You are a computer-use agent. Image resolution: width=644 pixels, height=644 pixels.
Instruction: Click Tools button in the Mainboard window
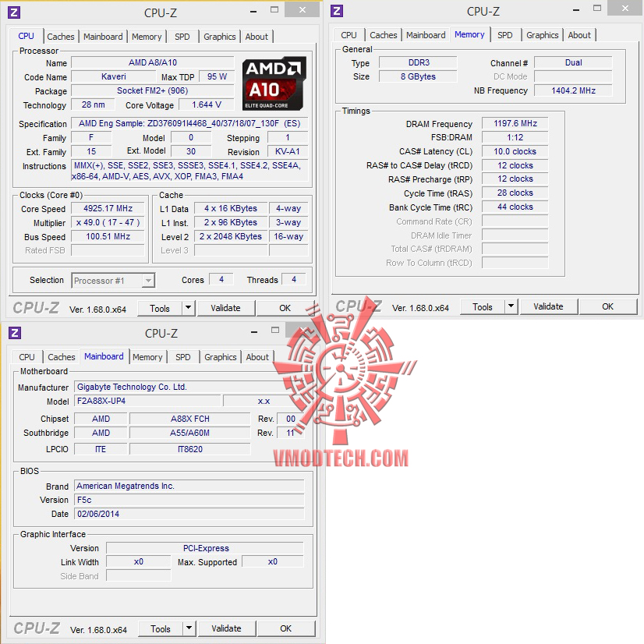tap(161, 628)
